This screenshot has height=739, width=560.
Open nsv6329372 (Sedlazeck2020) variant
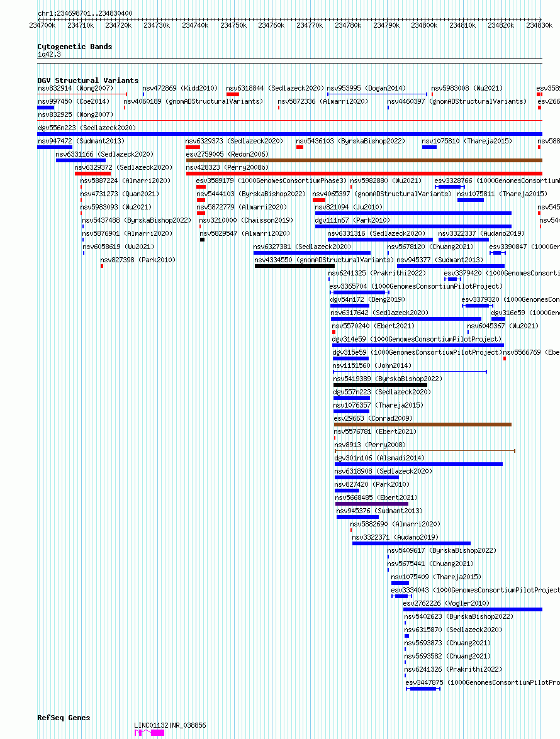(x=123, y=167)
